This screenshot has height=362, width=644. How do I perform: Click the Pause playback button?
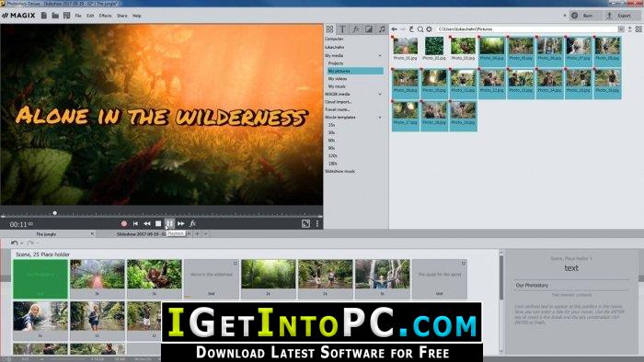[x=169, y=223]
